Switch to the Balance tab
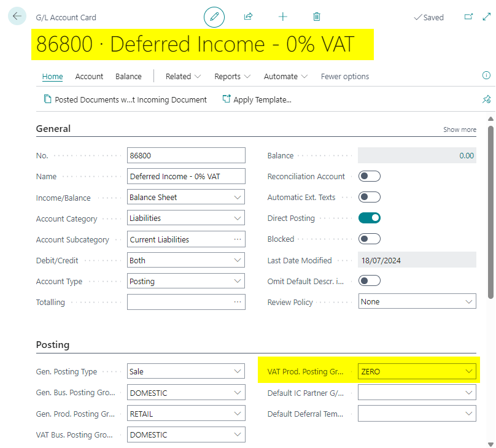This screenshot has width=496, height=448. [x=128, y=77]
